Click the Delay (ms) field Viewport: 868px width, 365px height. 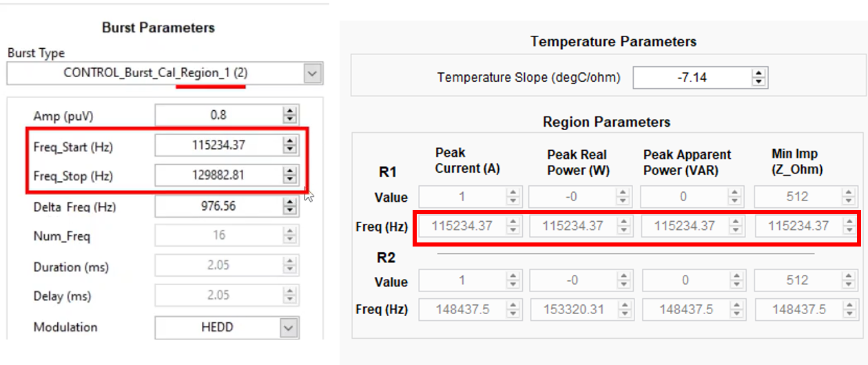click(x=218, y=295)
